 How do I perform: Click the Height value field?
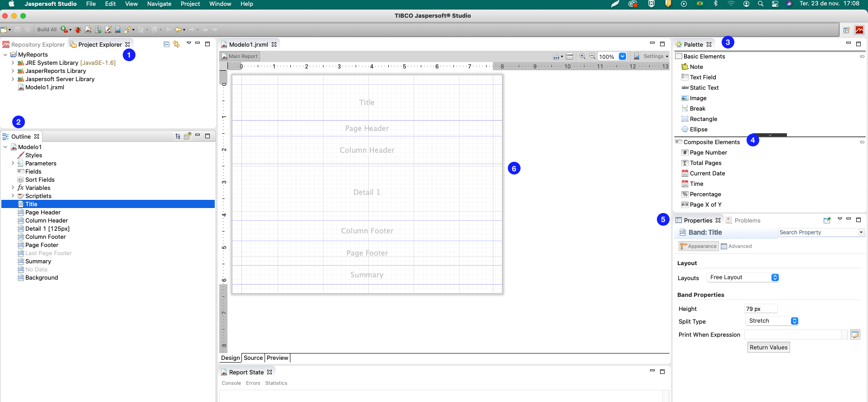pos(761,309)
